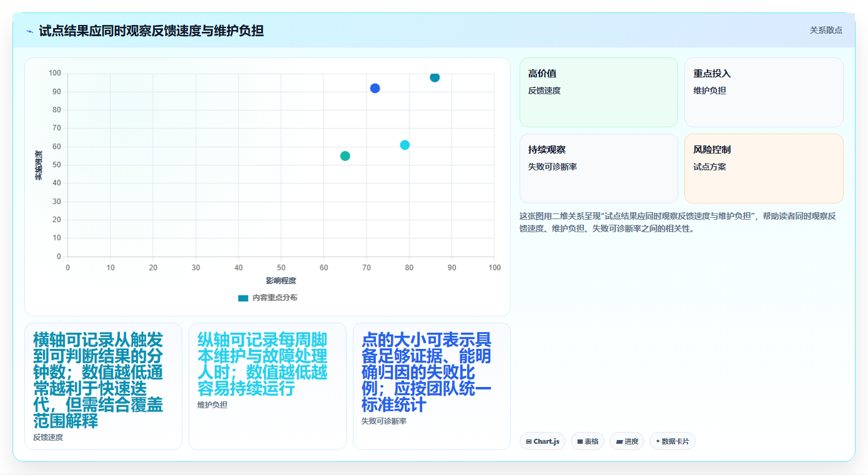Click the 表格 tag

coord(588,441)
